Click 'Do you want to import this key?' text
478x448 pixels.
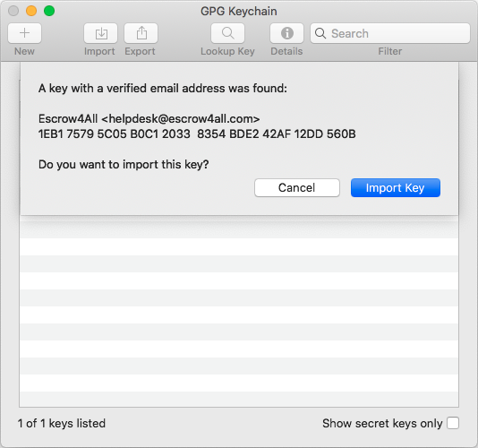pos(124,165)
